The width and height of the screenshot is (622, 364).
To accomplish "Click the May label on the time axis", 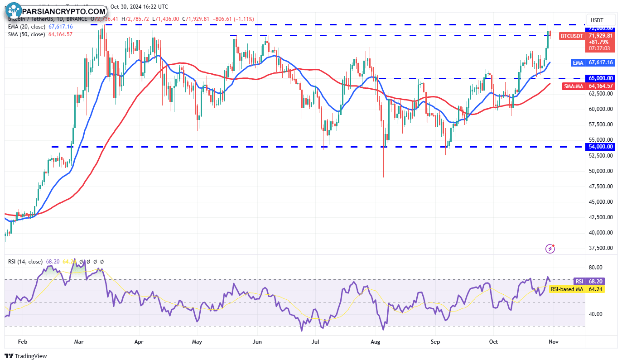I will pos(197,342).
